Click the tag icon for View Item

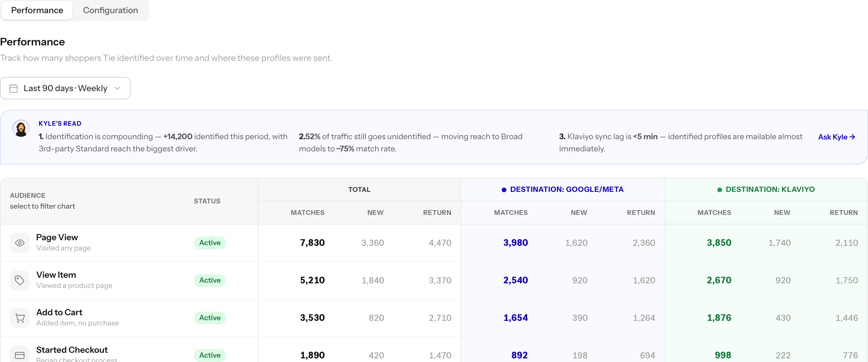coord(19,280)
